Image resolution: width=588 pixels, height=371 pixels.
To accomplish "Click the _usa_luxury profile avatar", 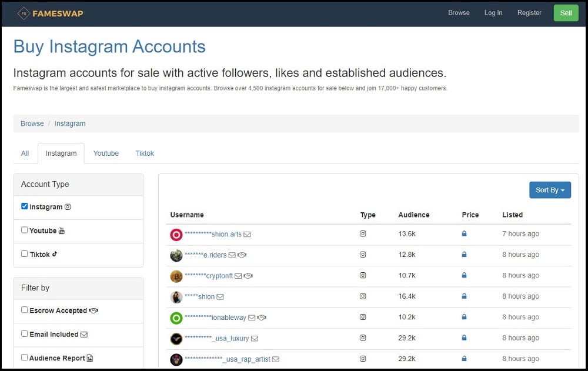I will pyautogui.click(x=176, y=339).
